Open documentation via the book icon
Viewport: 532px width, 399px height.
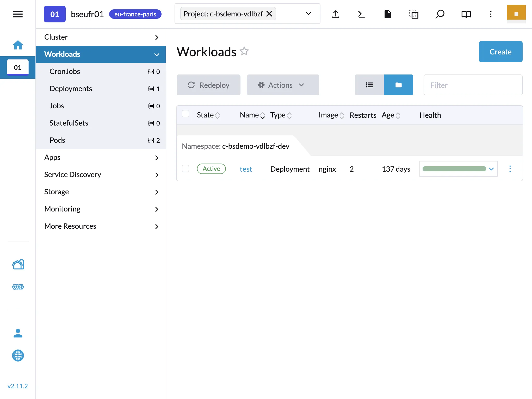[x=466, y=14]
